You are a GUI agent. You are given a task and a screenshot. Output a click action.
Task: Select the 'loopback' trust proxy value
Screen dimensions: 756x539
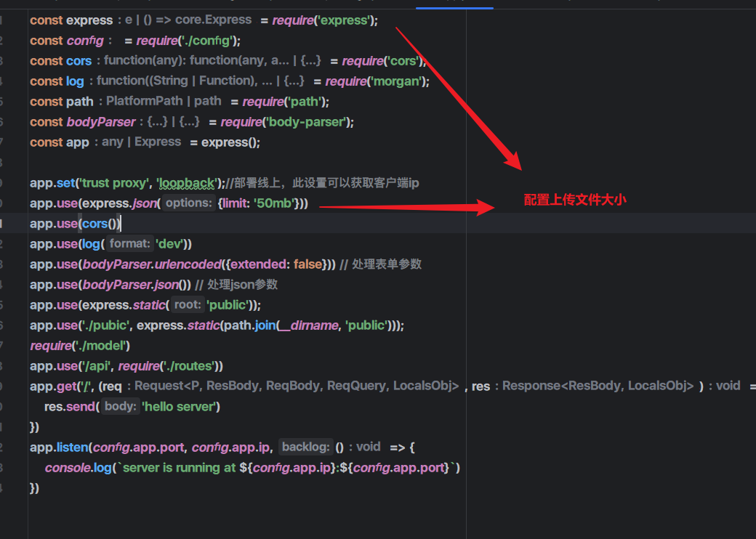tap(186, 182)
